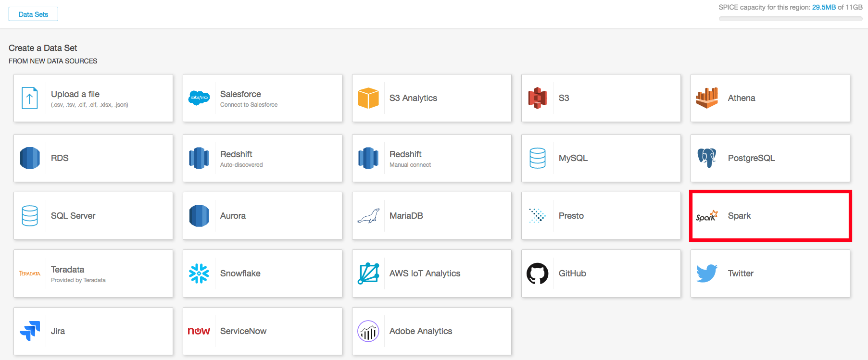The height and width of the screenshot is (360, 868).
Task: Select the RDS blue database icon
Action: (x=30, y=158)
